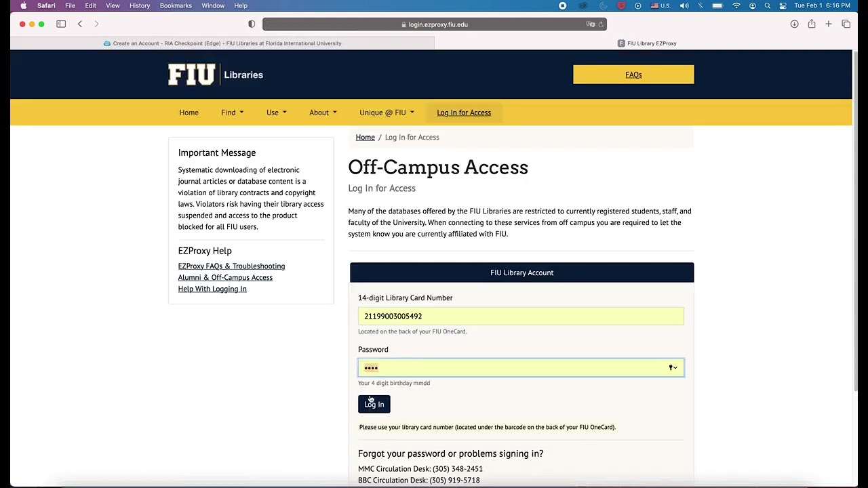
Task: Click the translate icon in address bar
Action: pyautogui.click(x=591, y=24)
